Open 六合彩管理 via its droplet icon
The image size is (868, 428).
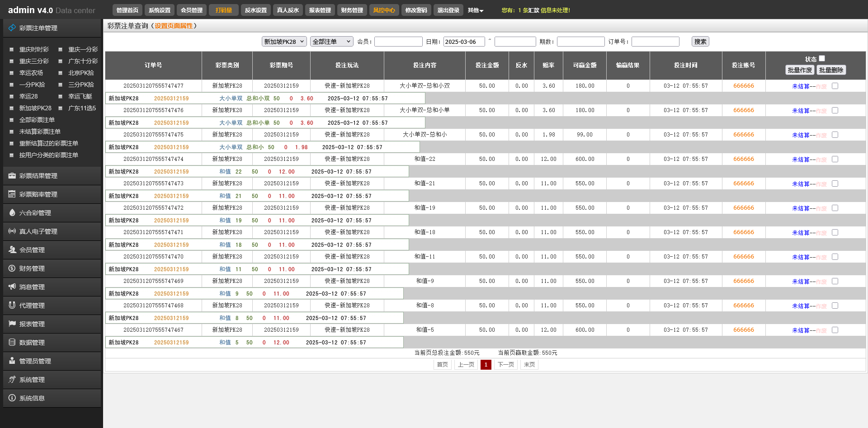pos(12,213)
